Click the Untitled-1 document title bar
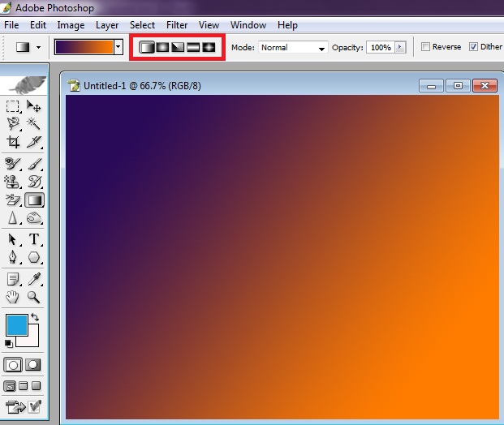Screen dimensions: 504x425 click(x=241, y=86)
